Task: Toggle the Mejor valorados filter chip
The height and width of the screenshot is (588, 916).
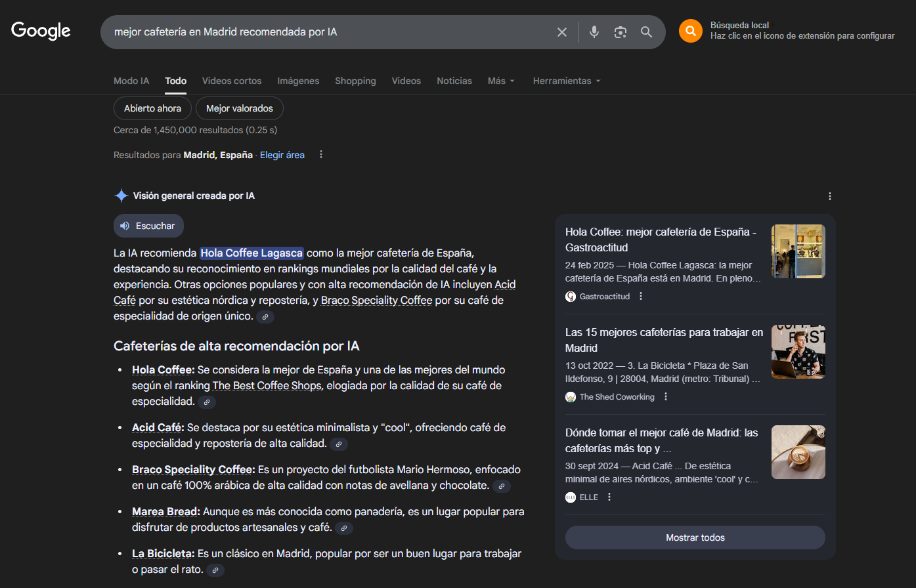Action: (x=239, y=108)
